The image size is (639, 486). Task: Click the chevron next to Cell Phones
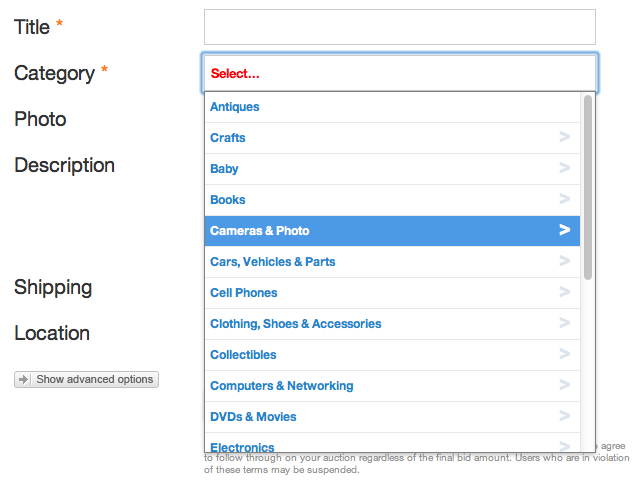564,292
